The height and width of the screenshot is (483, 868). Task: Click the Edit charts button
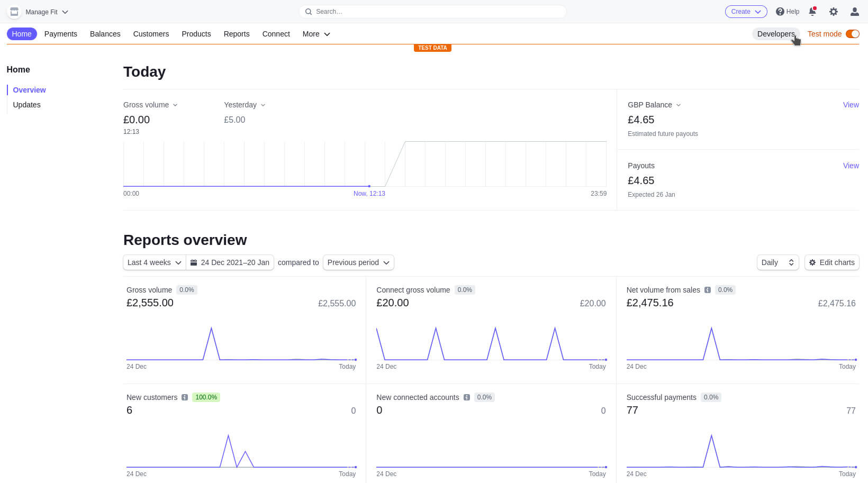click(831, 262)
